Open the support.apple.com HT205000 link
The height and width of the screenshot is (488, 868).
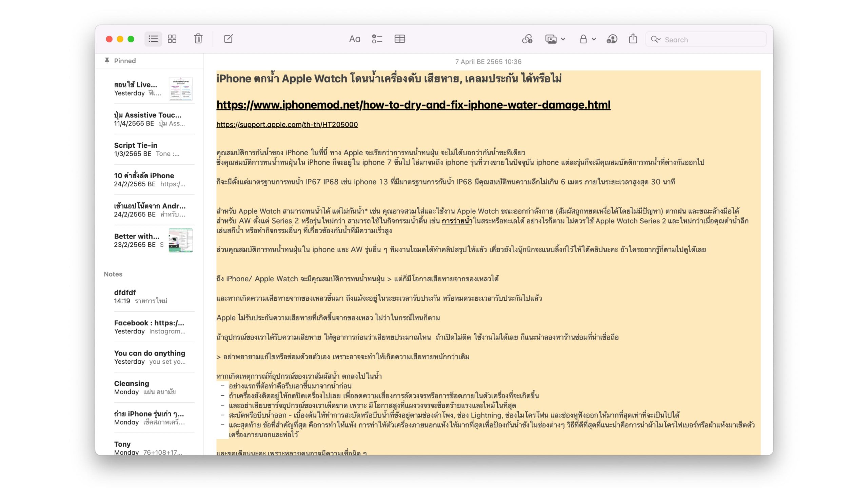click(287, 125)
